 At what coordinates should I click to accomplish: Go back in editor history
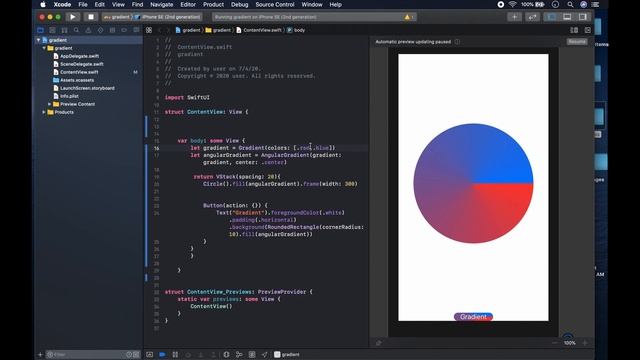pyautogui.click(x=160, y=30)
